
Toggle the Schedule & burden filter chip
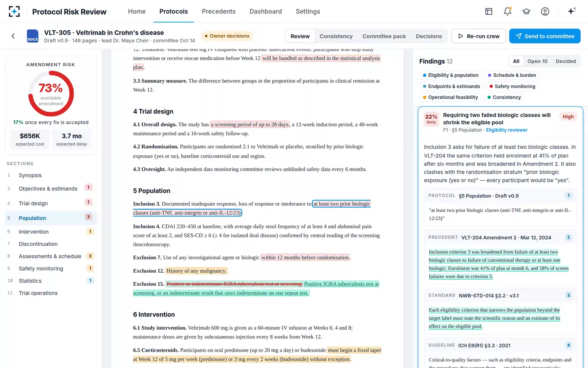pyautogui.click(x=512, y=75)
